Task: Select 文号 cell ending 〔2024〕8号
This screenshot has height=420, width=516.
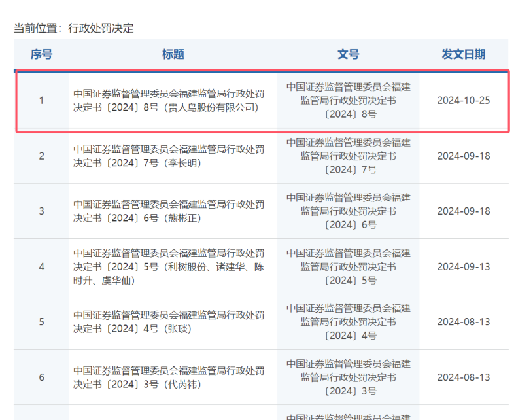Action: point(348,100)
